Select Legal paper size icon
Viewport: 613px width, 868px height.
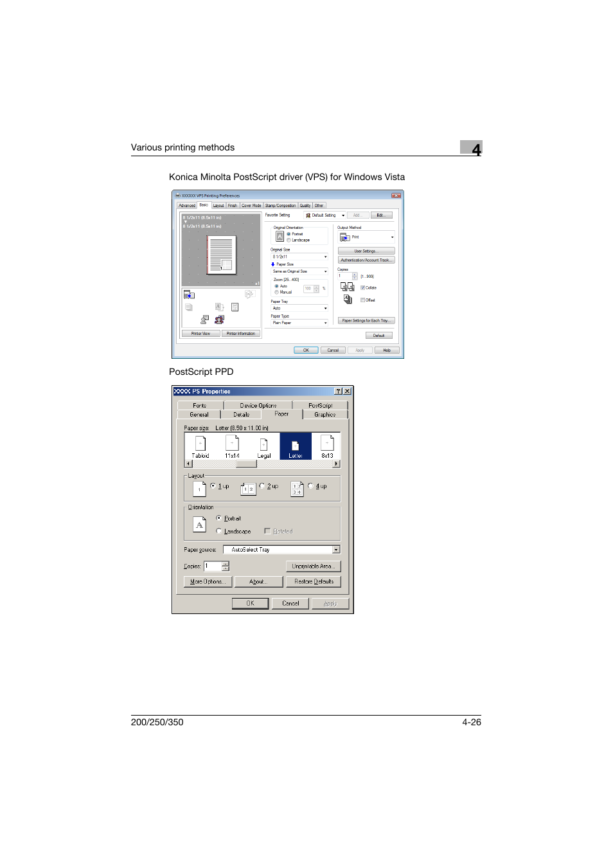pos(263,444)
